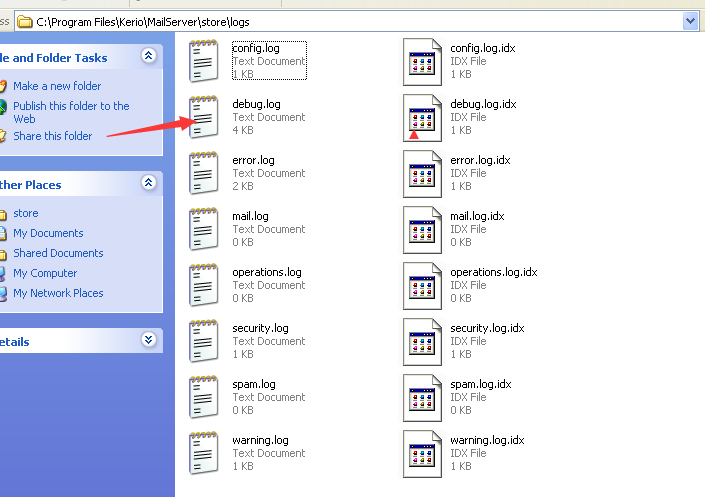Click the operations.log.idx file icon

(x=422, y=285)
